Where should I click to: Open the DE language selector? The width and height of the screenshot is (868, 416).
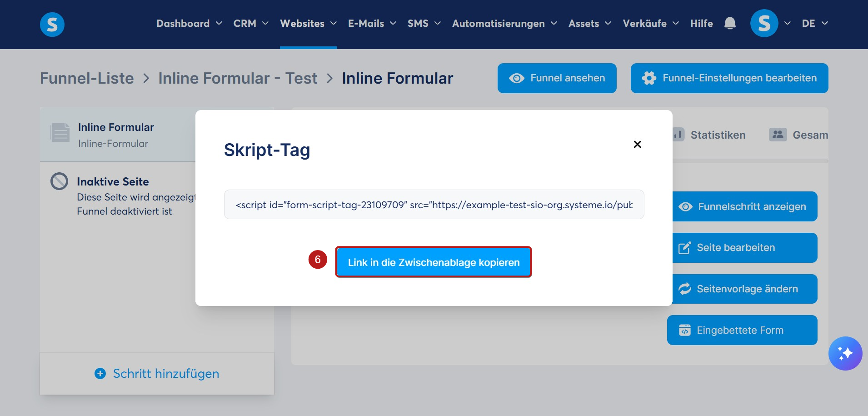point(815,23)
